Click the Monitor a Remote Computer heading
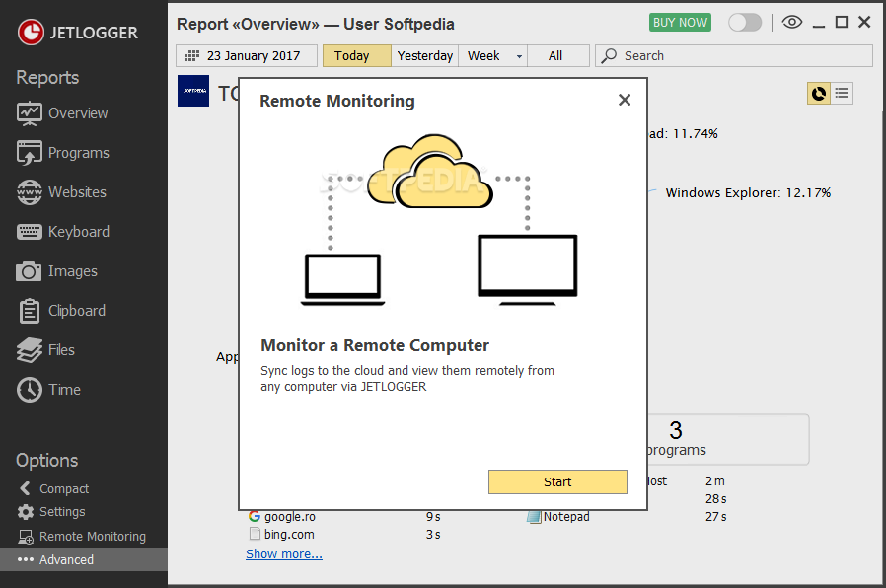886x588 pixels. click(375, 345)
